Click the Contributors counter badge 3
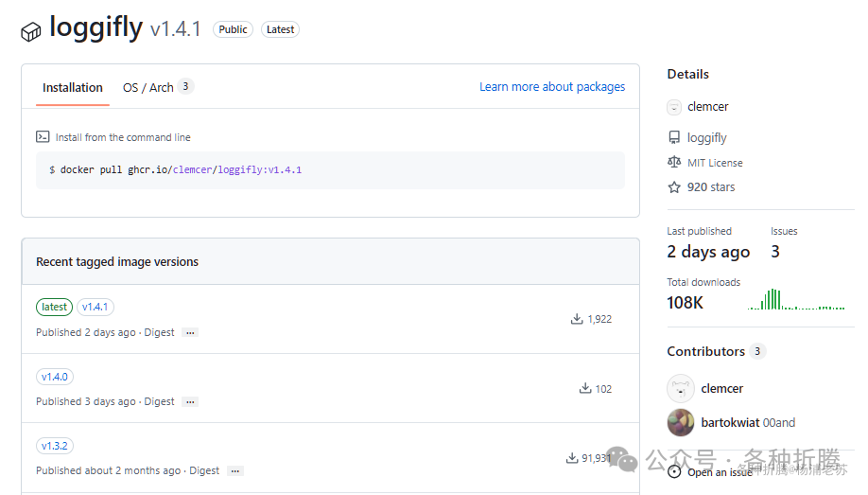This screenshot has height=495, width=868. click(757, 351)
